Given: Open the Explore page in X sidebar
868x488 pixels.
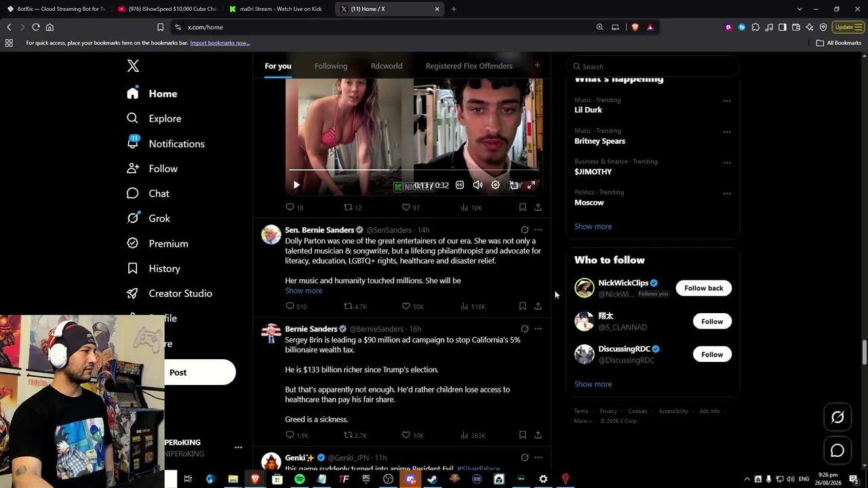Looking at the screenshot, I should (x=155, y=119).
